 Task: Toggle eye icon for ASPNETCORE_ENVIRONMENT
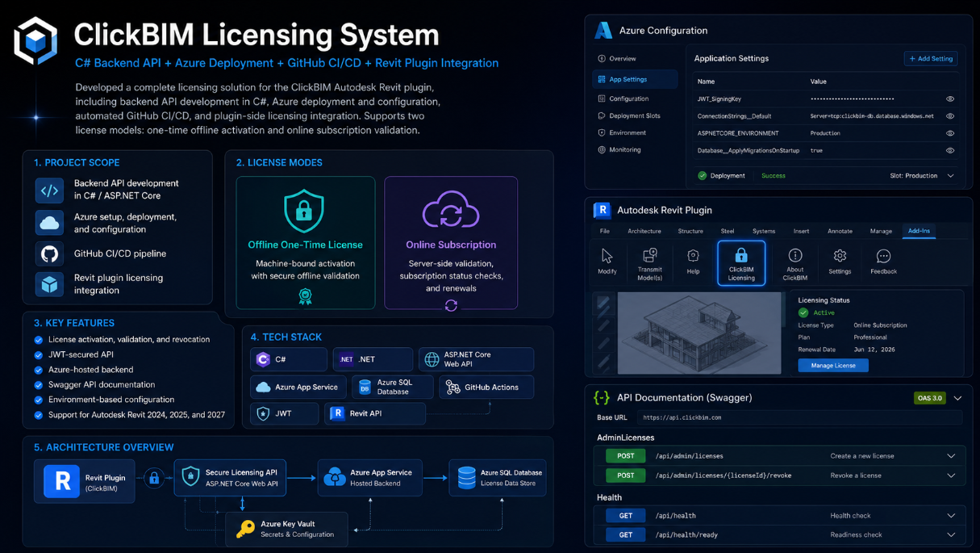click(x=950, y=133)
